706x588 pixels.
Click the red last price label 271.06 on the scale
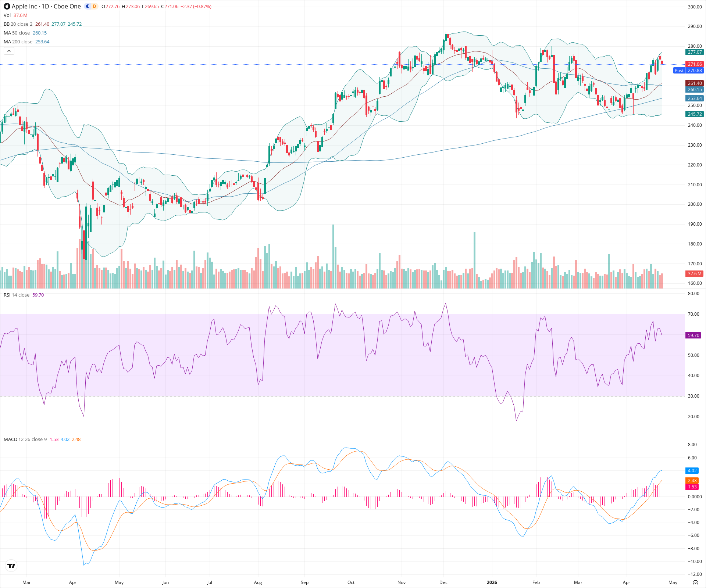point(693,64)
